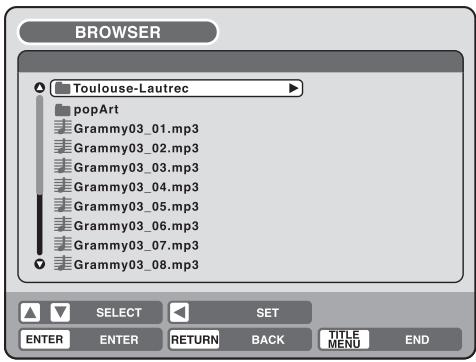Viewport: 476px width, 362px height.
Task: Click the file list scrollbar track
Action: point(40,175)
